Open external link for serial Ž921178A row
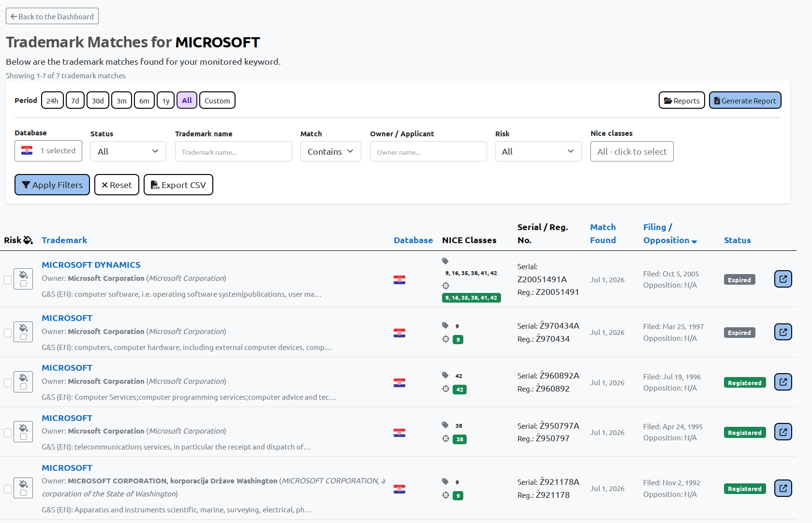 point(783,488)
